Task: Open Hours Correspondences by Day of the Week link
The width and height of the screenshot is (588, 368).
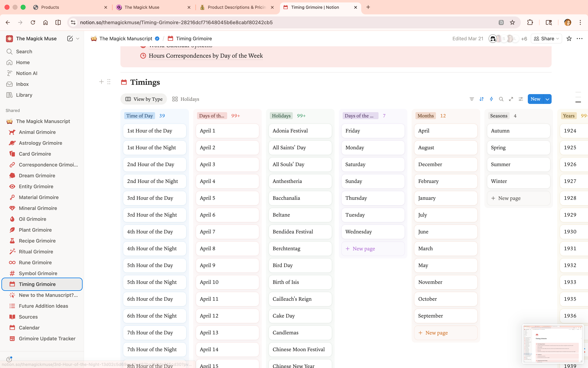Action: [x=206, y=56]
